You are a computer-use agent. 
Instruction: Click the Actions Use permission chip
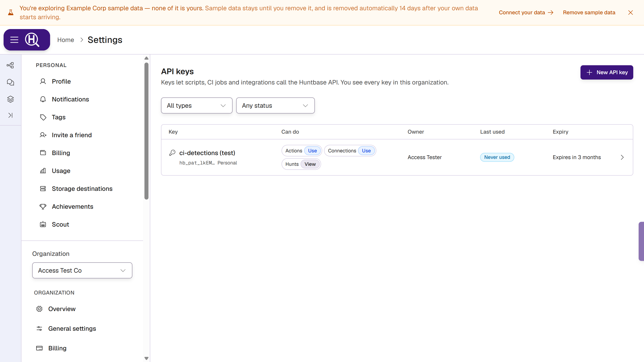[302, 151]
